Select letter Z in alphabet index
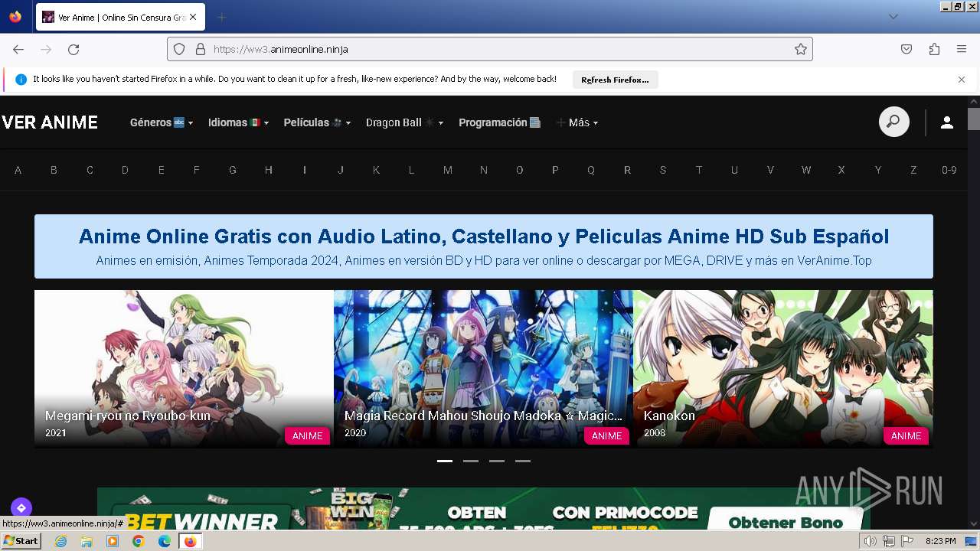The width and height of the screenshot is (980, 551). pyautogui.click(x=913, y=170)
